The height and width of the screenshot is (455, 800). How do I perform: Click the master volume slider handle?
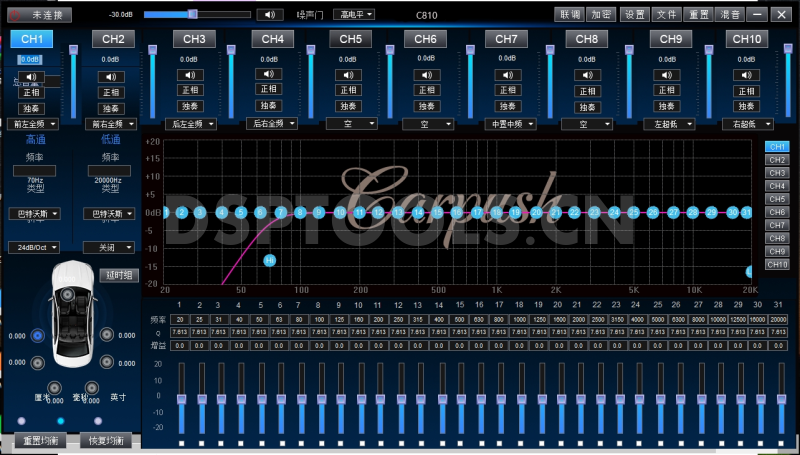193,15
